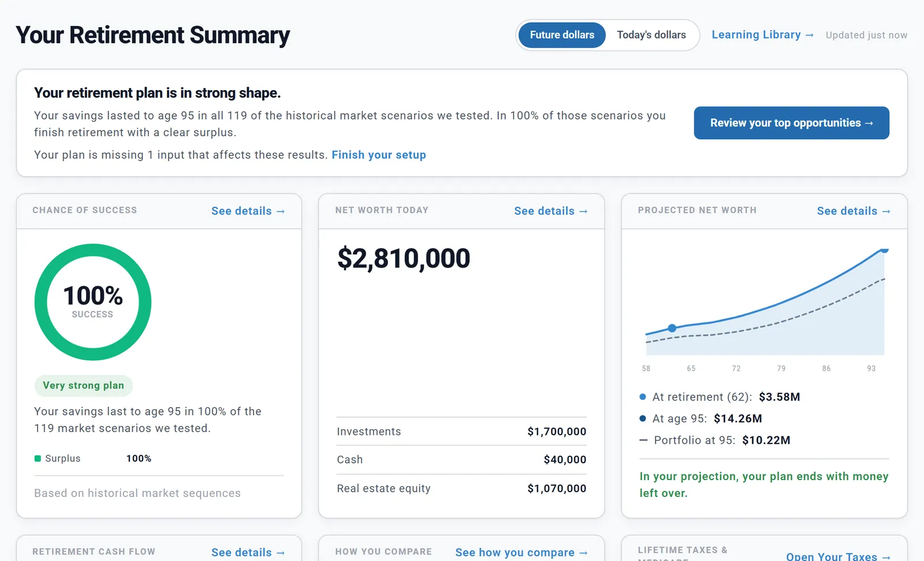This screenshot has height=561, width=924.
Task: Click Review your top opportunities button
Action: click(x=791, y=123)
